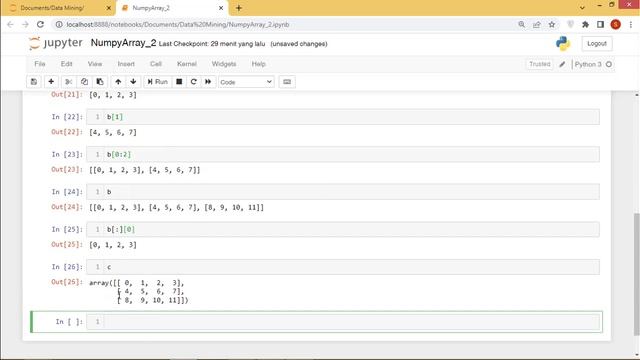Click the notebook vertical scrollbar thumb
This screenshot has height=360, width=640.
coord(636,273)
